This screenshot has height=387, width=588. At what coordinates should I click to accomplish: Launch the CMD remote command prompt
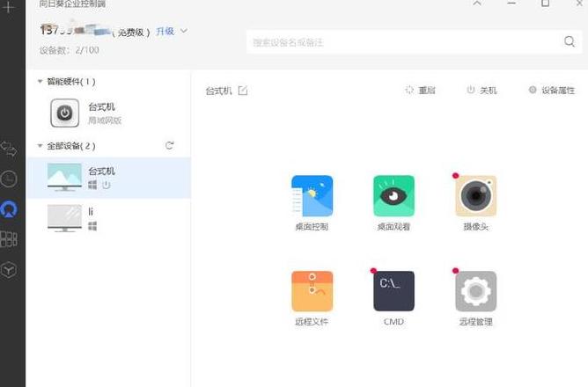click(393, 291)
